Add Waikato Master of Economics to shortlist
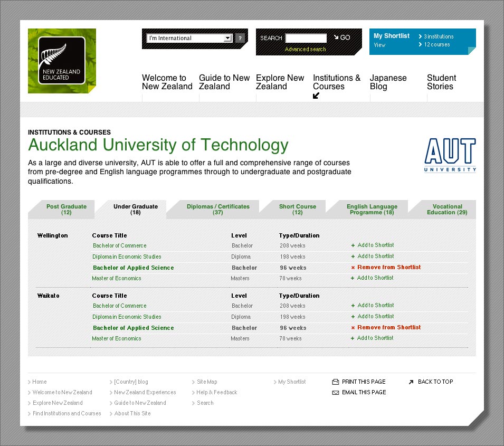 click(x=375, y=338)
